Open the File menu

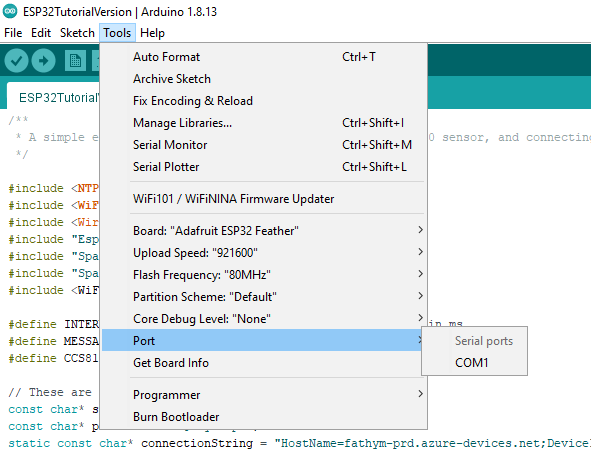click(x=13, y=33)
